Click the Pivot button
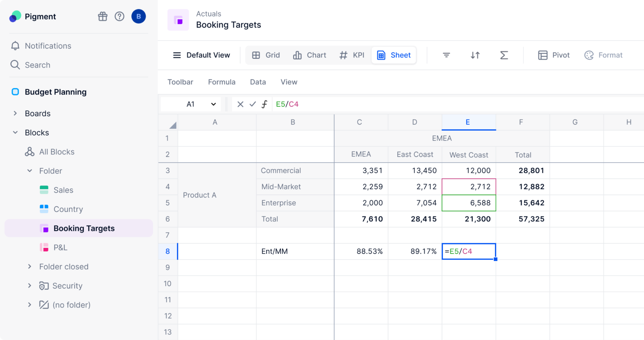Screen dimensions: 644x340 (x=554, y=55)
